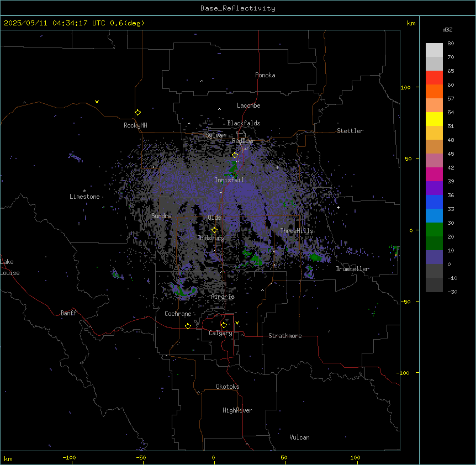Image resolution: width=476 pixels, height=465 pixels.
Task: Click the Drumheller city label
Action: 352,269
